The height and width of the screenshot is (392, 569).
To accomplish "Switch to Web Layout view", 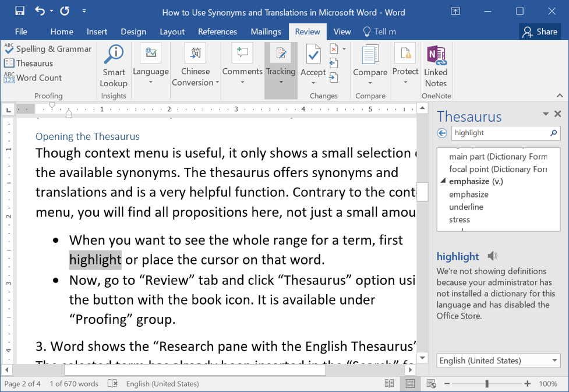I will coord(431,384).
